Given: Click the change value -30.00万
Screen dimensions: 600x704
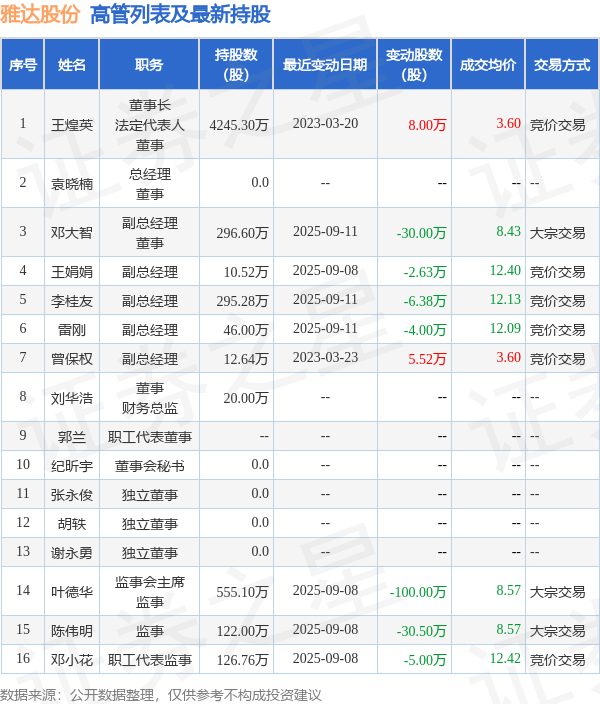Looking at the screenshot, I should click(x=421, y=233).
